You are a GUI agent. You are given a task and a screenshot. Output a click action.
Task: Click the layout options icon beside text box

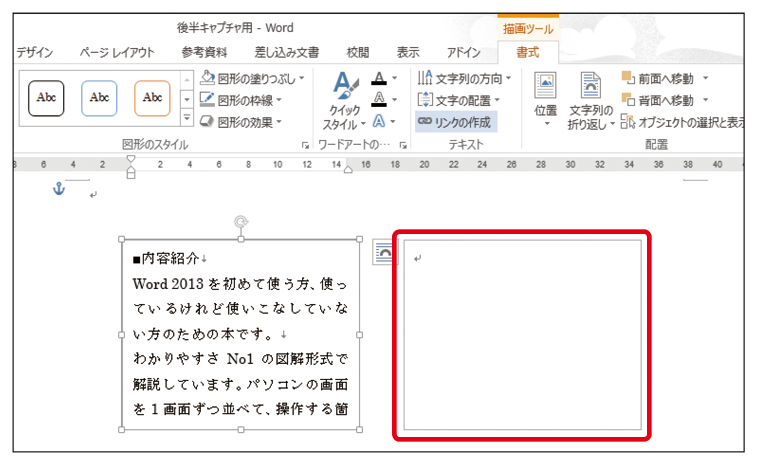(x=382, y=253)
